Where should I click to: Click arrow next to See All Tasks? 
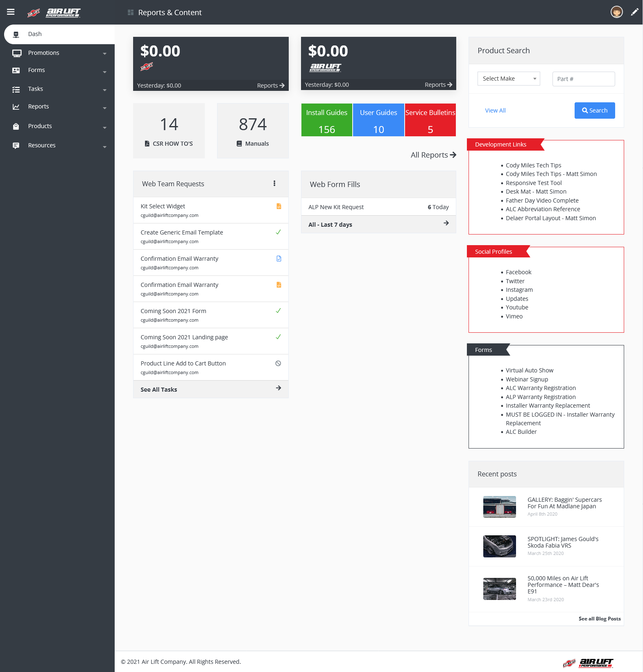point(278,388)
